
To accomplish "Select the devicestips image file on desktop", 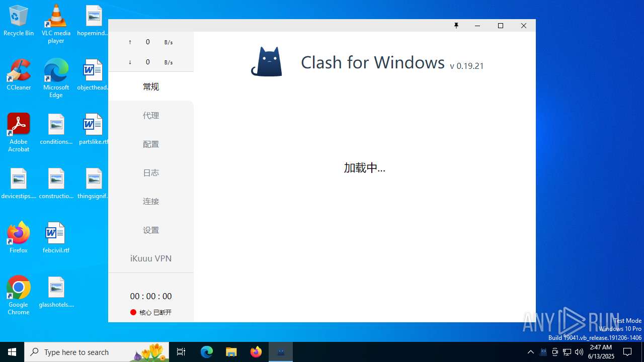I will [19, 184].
